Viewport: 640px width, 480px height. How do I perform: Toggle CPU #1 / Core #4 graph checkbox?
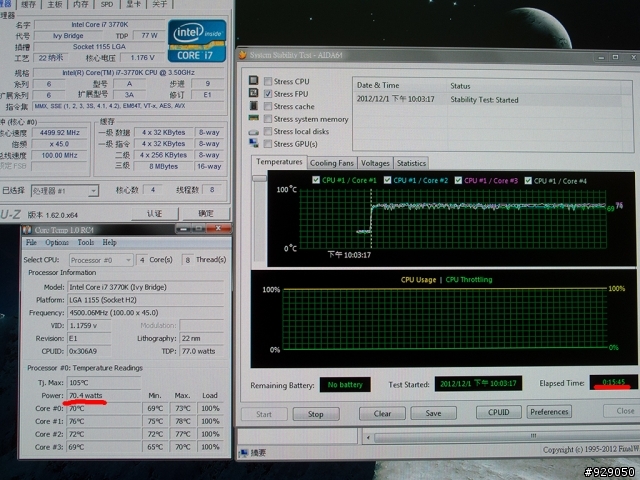pyautogui.click(x=528, y=180)
